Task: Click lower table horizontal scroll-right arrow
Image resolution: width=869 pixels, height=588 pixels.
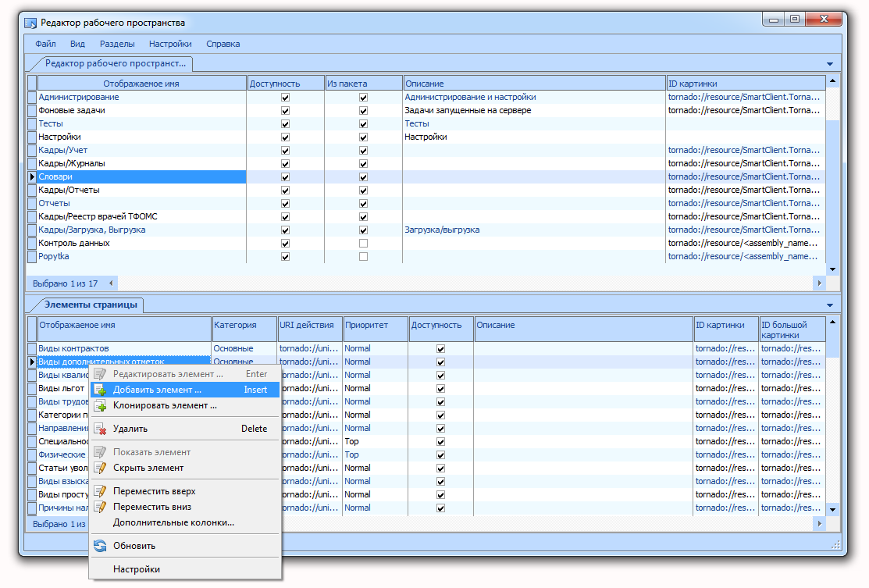Action: point(819,524)
